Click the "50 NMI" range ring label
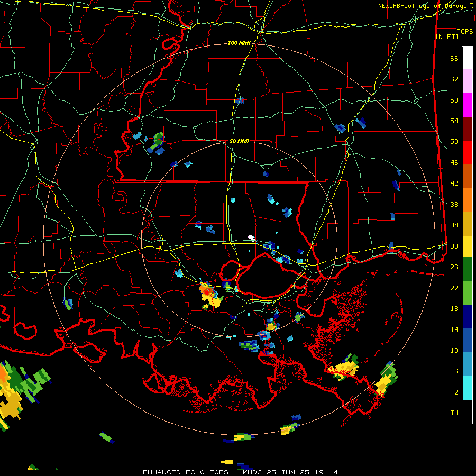The width and height of the screenshot is (476, 476). (x=239, y=141)
